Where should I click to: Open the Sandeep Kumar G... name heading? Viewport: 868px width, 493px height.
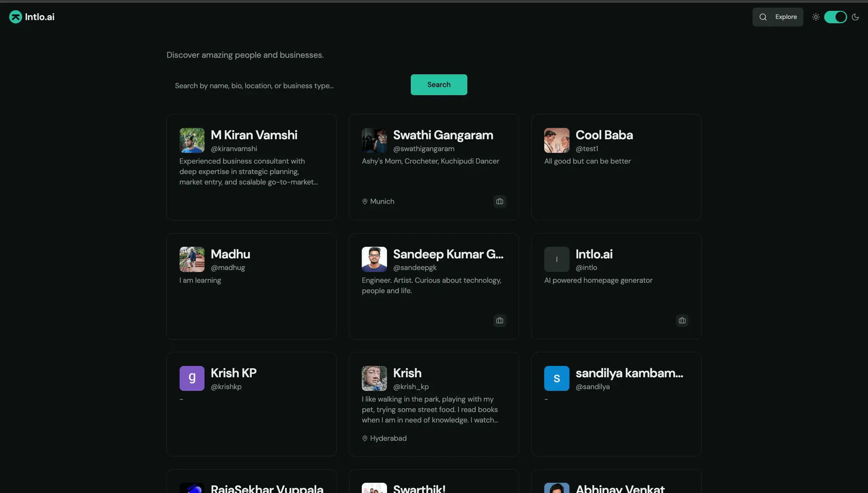pyautogui.click(x=448, y=254)
